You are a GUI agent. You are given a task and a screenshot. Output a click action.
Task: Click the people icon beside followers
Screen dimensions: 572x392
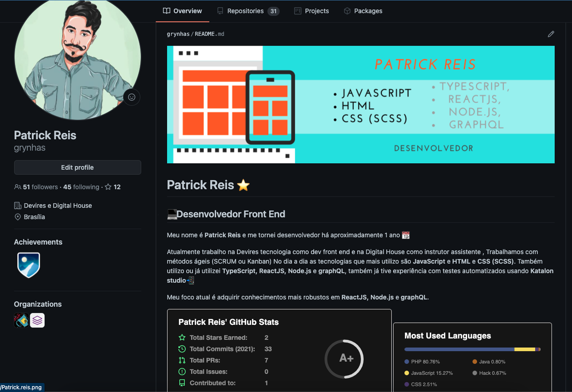(18, 187)
